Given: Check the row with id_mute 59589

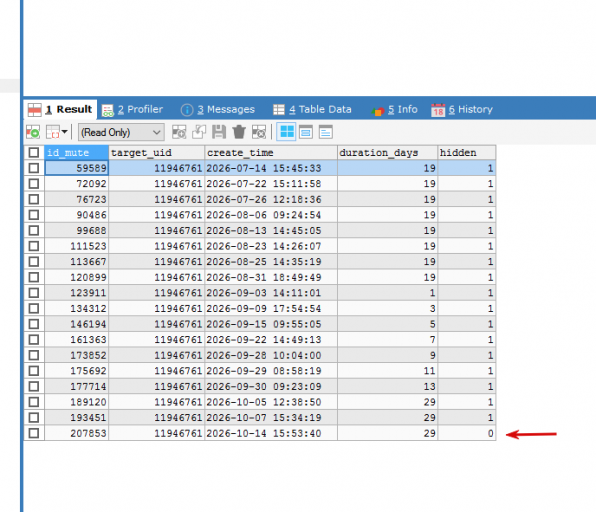Looking at the screenshot, I should tap(34, 168).
